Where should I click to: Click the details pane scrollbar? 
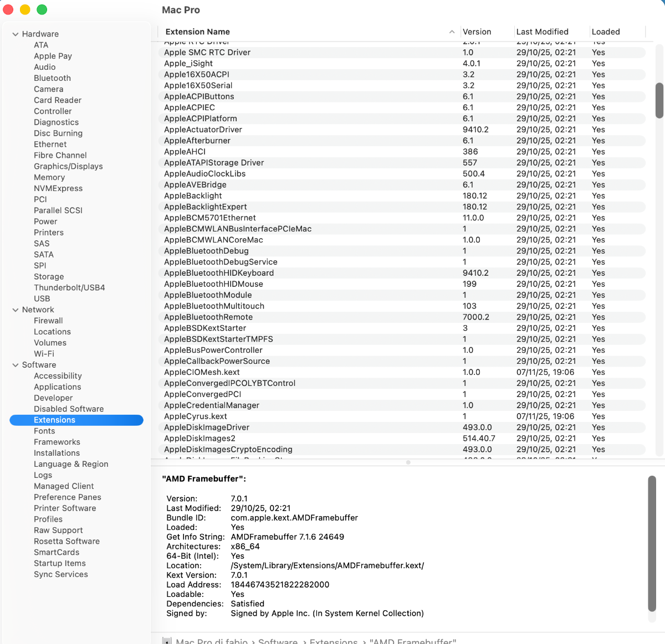click(x=652, y=544)
